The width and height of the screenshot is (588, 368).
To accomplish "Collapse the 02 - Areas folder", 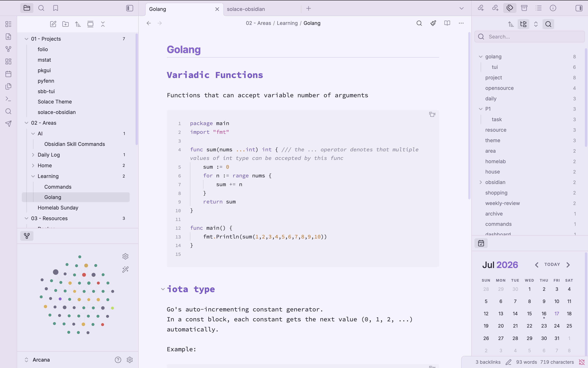I will pos(26,123).
